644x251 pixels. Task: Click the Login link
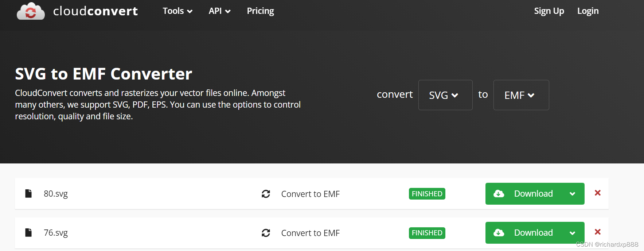point(588,11)
